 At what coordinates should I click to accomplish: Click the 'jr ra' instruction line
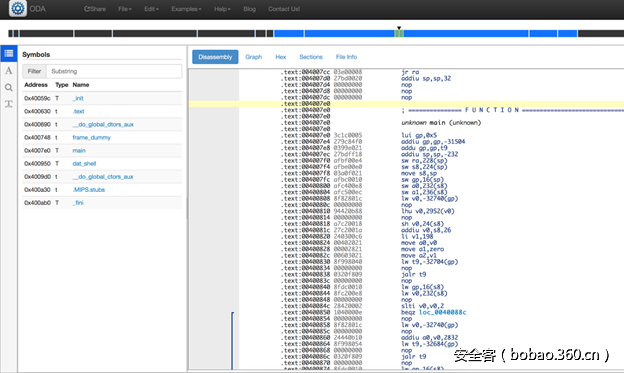(x=410, y=72)
